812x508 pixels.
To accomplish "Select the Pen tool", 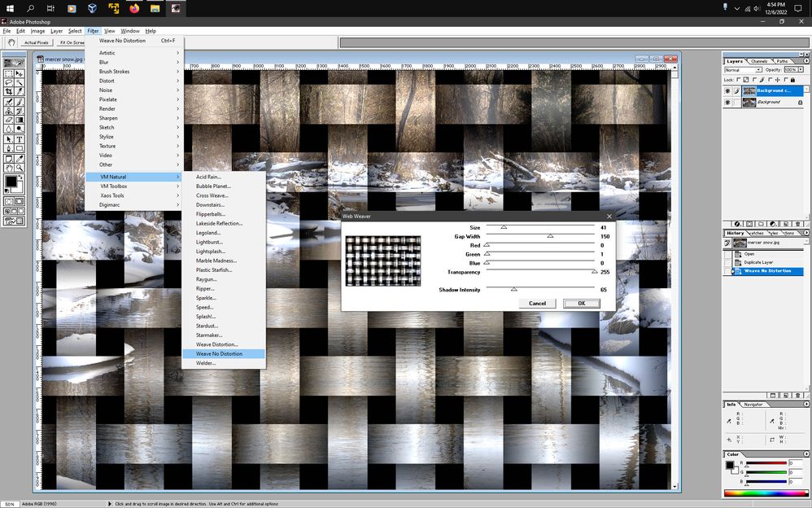I will coord(9,148).
